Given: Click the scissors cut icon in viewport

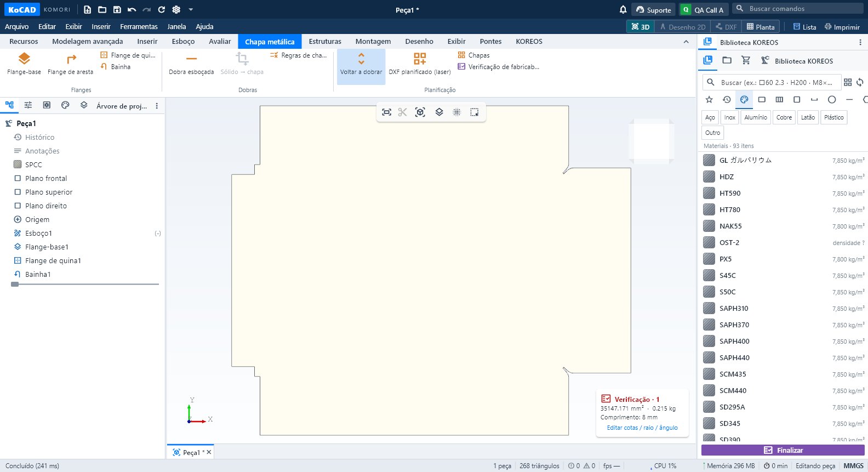Looking at the screenshot, I should (403, 112).
